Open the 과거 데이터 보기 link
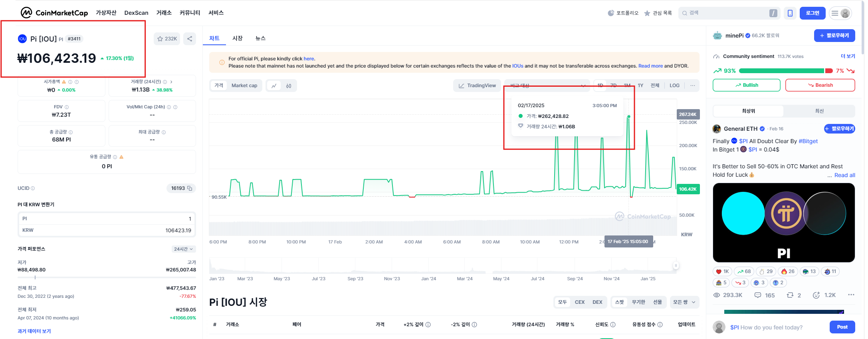This screenshot has height=339, width=868. [34, 331]
